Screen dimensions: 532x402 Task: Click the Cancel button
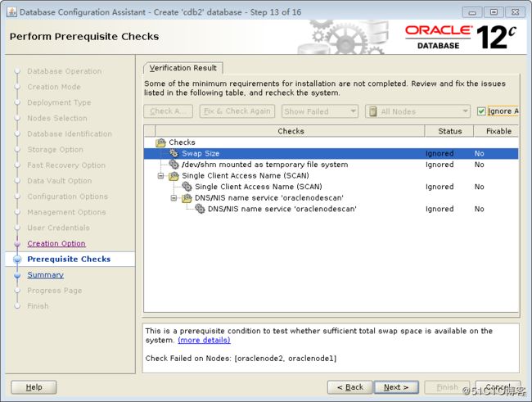pos(498,387)
